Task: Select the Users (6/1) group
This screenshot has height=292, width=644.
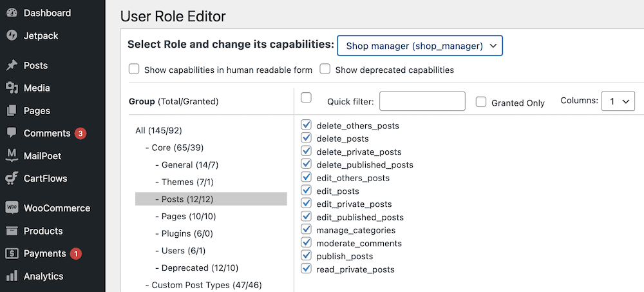Action: point(180,251)
